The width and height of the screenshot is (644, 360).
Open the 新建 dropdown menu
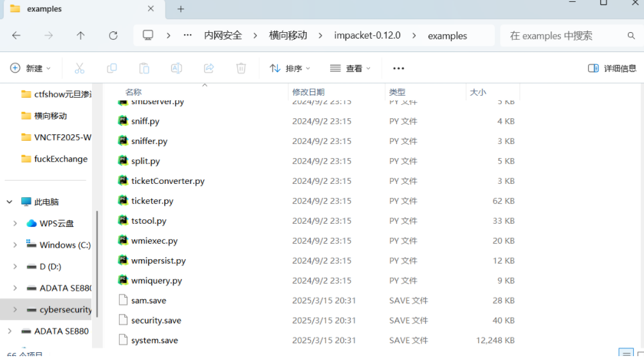tap(30, 68)
